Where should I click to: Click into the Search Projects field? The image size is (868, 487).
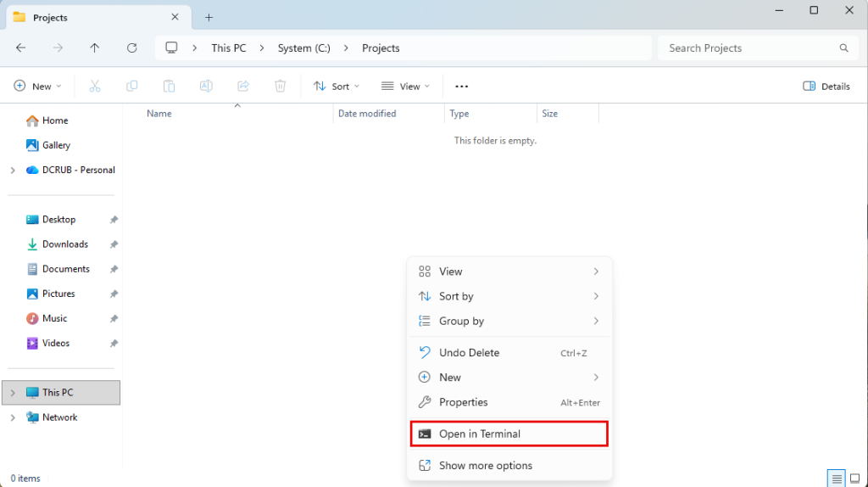tap(750, 48)
